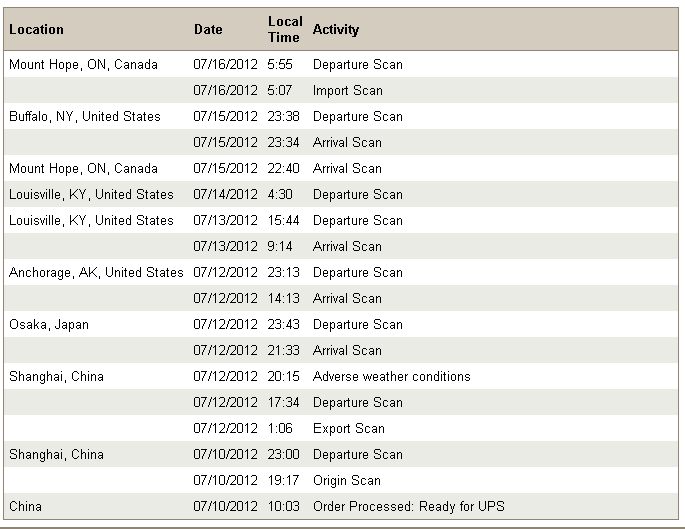Select the Origin Scan activity row
Image resolution: width=685 pixels, height=529 pixels.
coord(341,480)
